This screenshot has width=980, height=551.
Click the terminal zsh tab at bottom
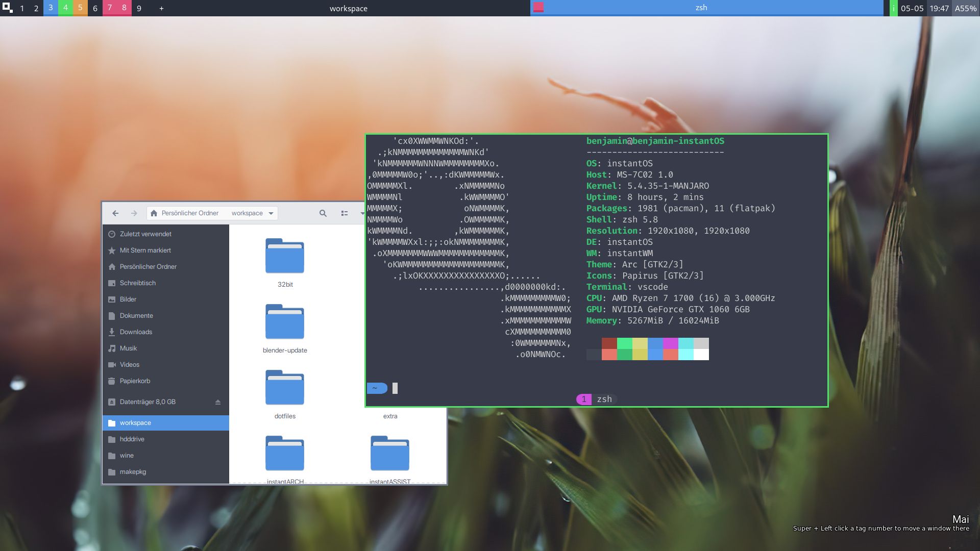point(596,399)
